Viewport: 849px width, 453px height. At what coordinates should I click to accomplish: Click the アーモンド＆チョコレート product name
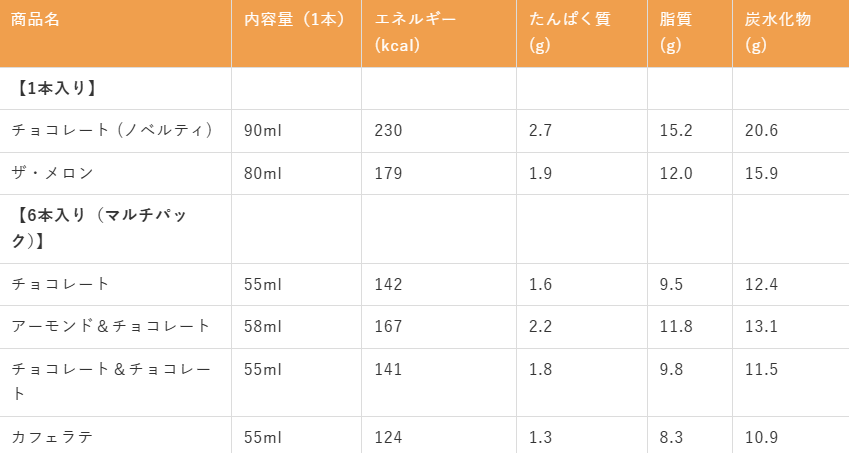click(x=110, y=326)
